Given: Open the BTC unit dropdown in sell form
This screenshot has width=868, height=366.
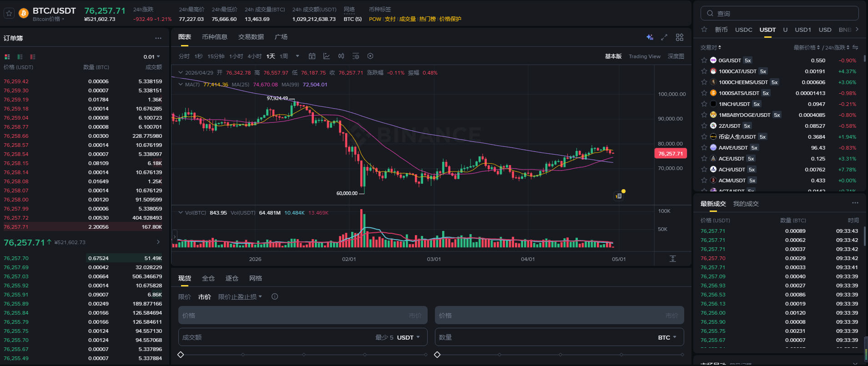Looking at the screenshot, I should coord(667,337).
